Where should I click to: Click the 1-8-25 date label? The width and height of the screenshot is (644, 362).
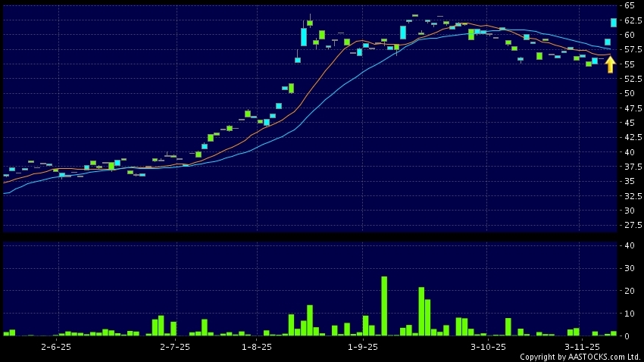coord(256,346)
